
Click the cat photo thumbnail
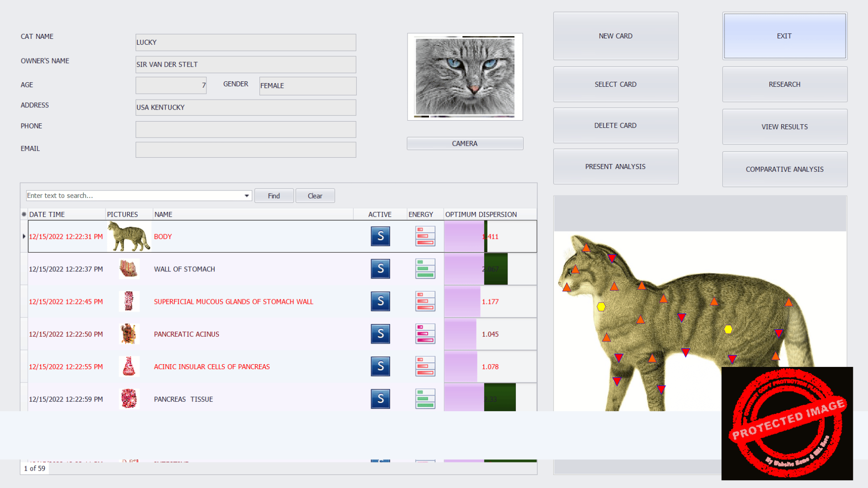coord(465,77)
